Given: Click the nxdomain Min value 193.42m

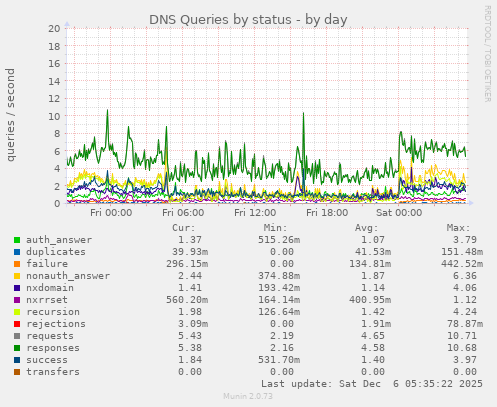Looking at the screenshot, I should 279,288.
